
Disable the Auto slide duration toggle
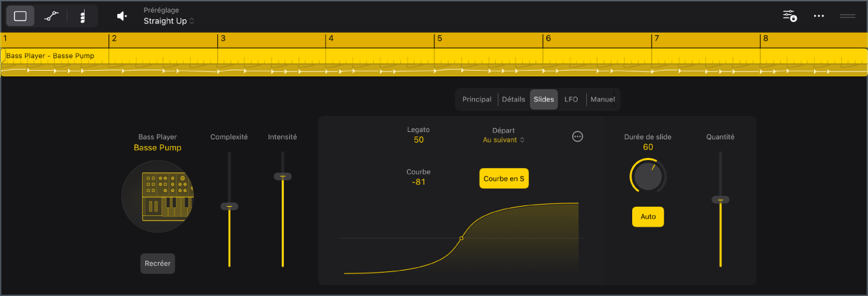point(648,217)
